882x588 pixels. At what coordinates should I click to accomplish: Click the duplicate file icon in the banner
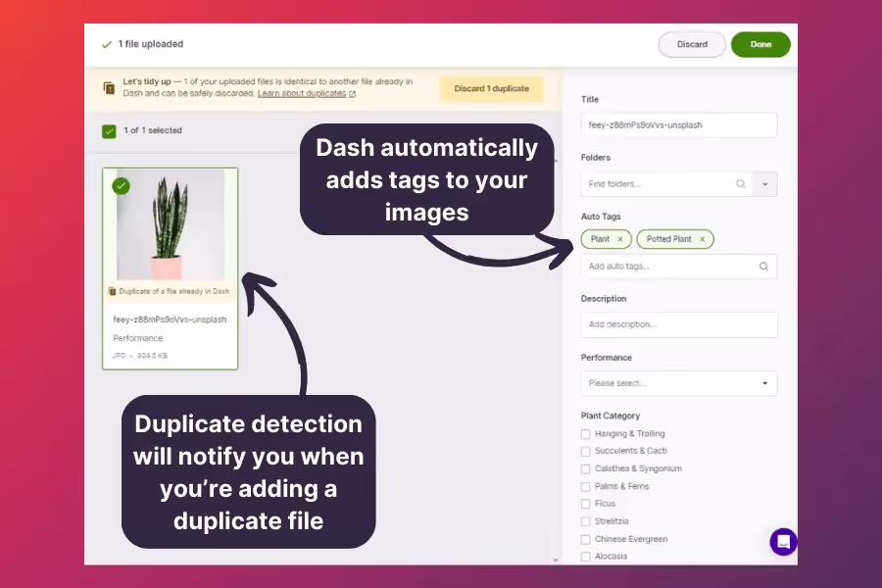click(x=109, y=88)
